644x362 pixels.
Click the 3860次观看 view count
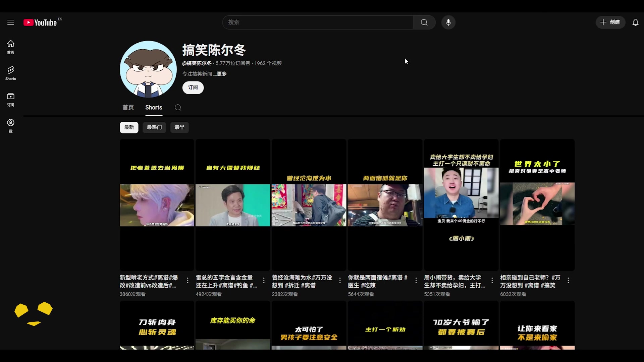(x=132, y=294)
